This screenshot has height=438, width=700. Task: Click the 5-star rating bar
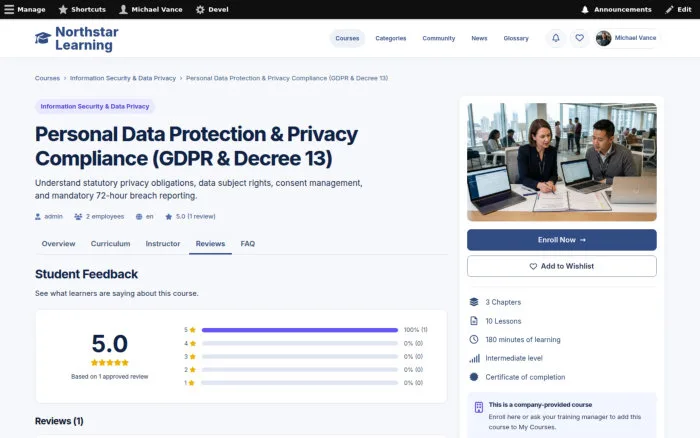(x=300, y=330)
